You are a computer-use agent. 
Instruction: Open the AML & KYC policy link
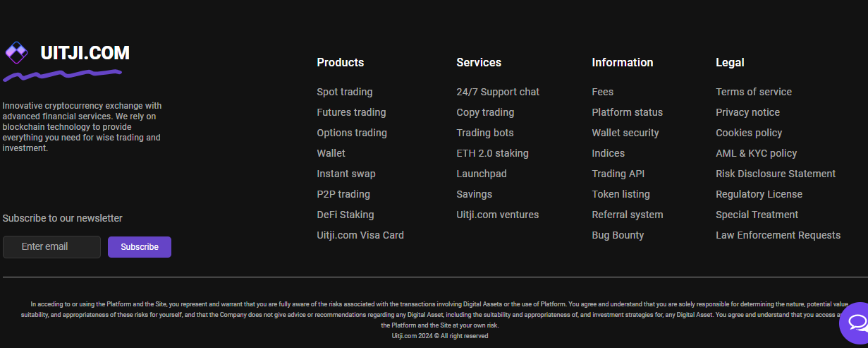point(756,153)
